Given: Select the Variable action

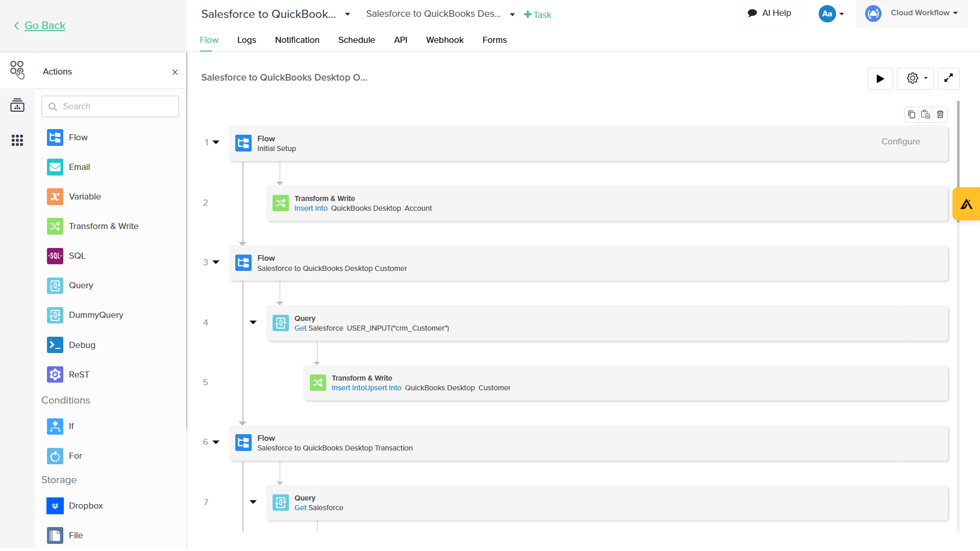Looking at the screenshot, I should (x=85, y=196).
